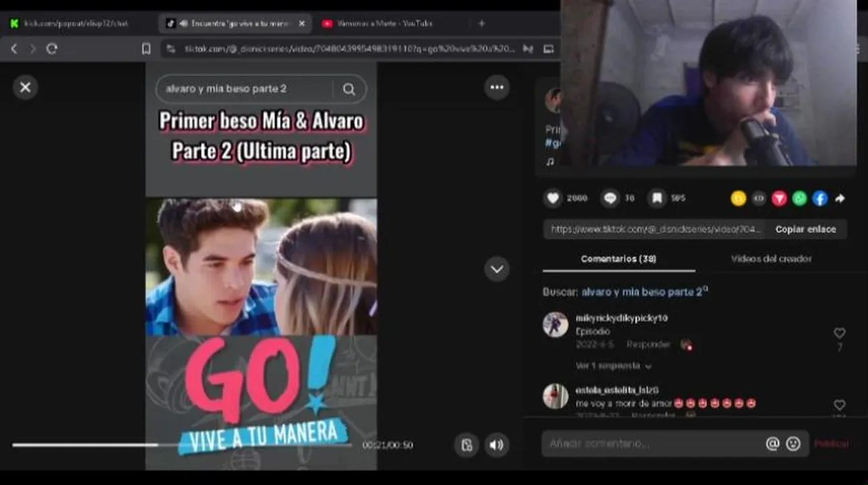Image resolution: width=868 pixels, height=485 pixels.
Task: Click the search magnifier icon in video
Action: (x=348, y=89)
